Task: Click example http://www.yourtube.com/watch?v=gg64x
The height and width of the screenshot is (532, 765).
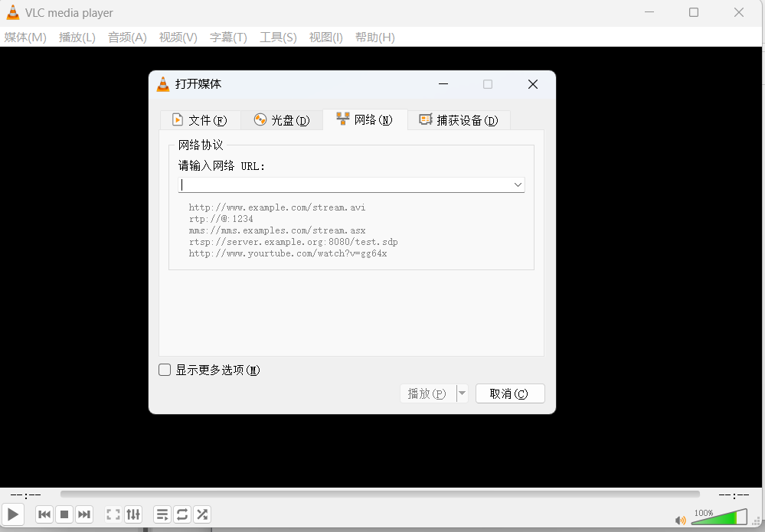Action: 288,253
